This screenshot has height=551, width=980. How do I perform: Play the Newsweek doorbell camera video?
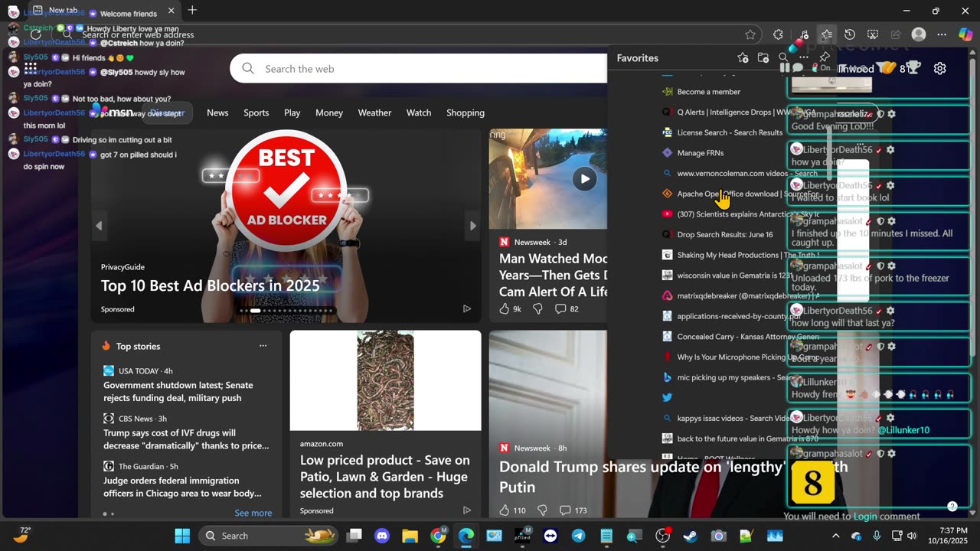pos(585,179)
